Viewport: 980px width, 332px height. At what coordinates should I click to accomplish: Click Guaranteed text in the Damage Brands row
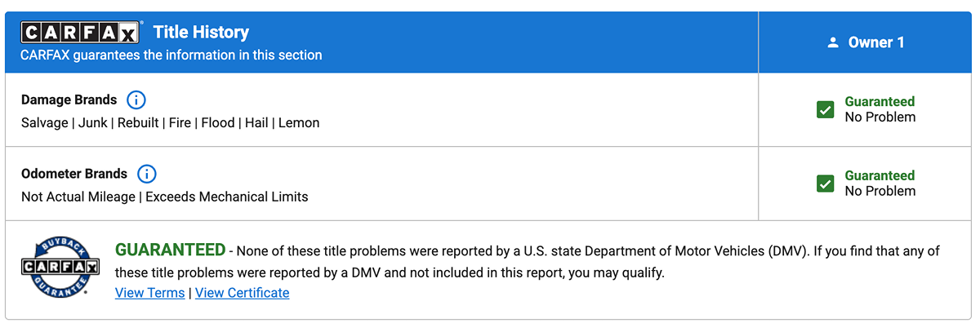880,102
